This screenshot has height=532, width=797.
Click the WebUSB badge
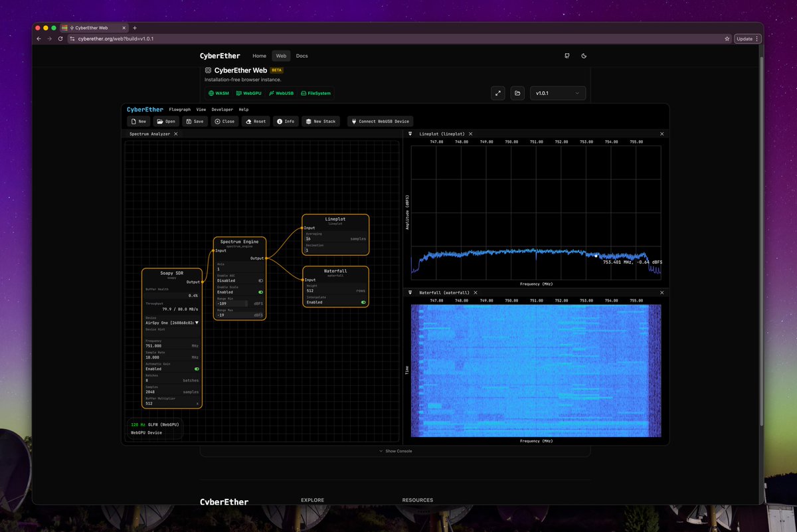[281, 94]
